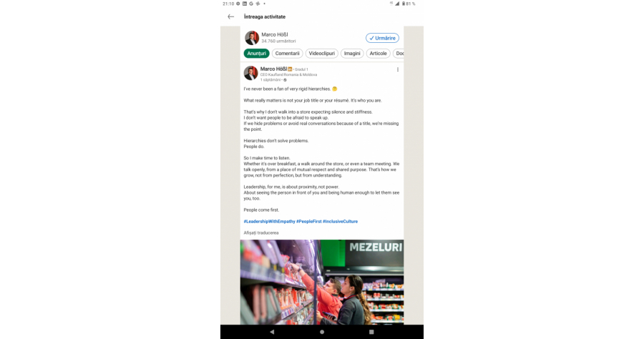
Task: Open Marco Hößl's name in post header
Action: coord(273,69)
